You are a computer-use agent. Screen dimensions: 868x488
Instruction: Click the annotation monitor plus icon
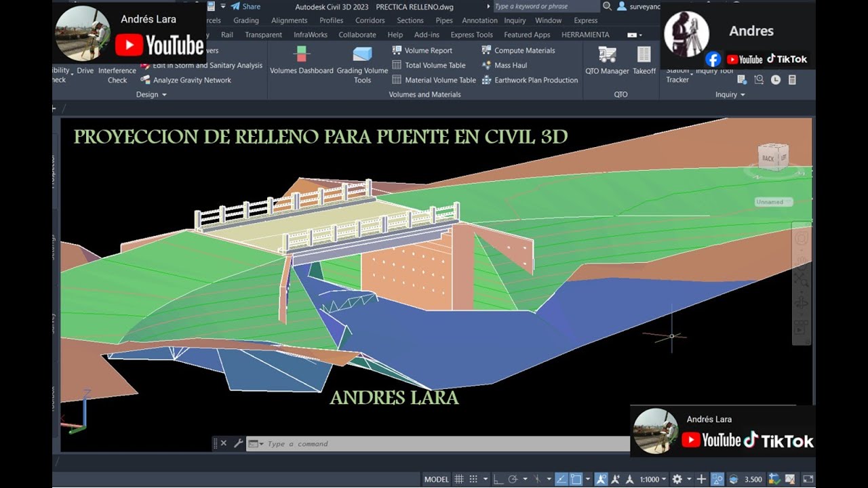coord(702,479)
